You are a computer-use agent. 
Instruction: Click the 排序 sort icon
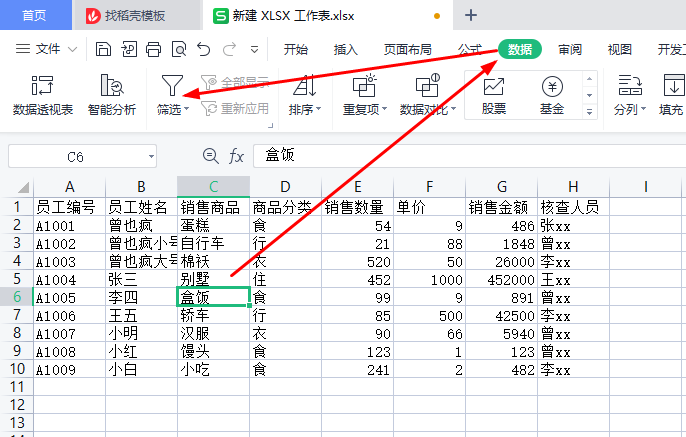(x=305, y=85)
